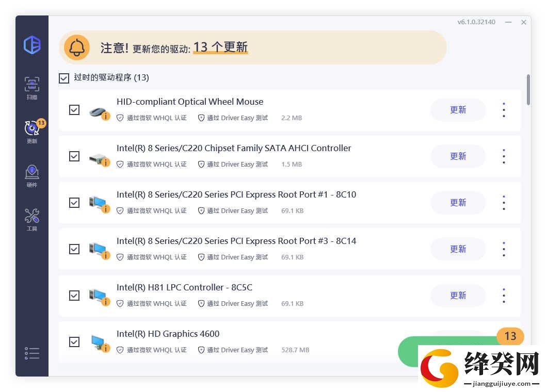This screenshot has width=547, height=392.
Task: Open more options for Root Port #3 - 8C14
Action: coord(504,249)
